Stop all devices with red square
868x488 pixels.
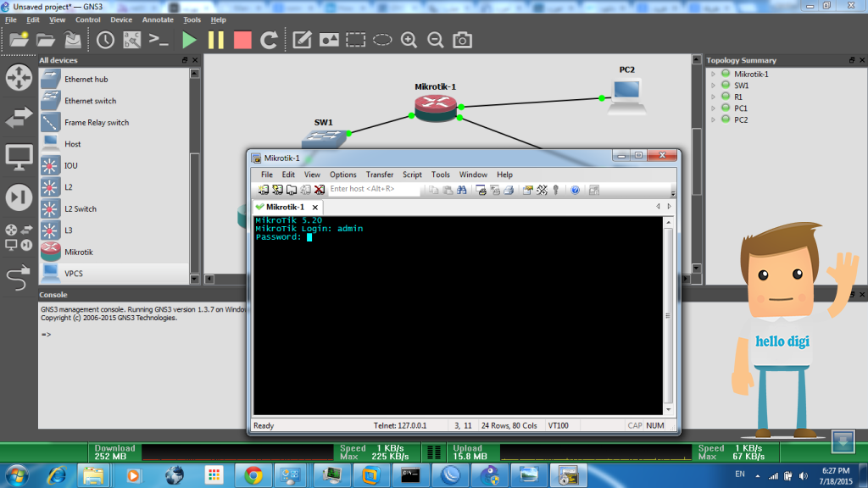pos(242,40)
